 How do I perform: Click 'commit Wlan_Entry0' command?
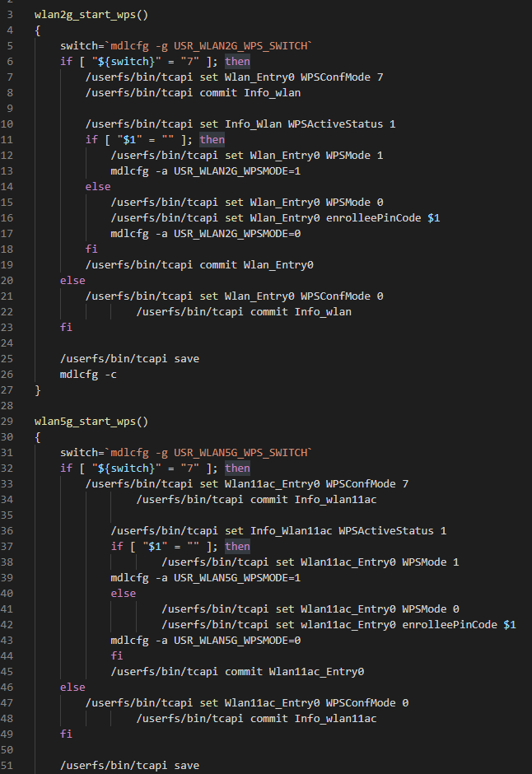(x=256, y=264)
